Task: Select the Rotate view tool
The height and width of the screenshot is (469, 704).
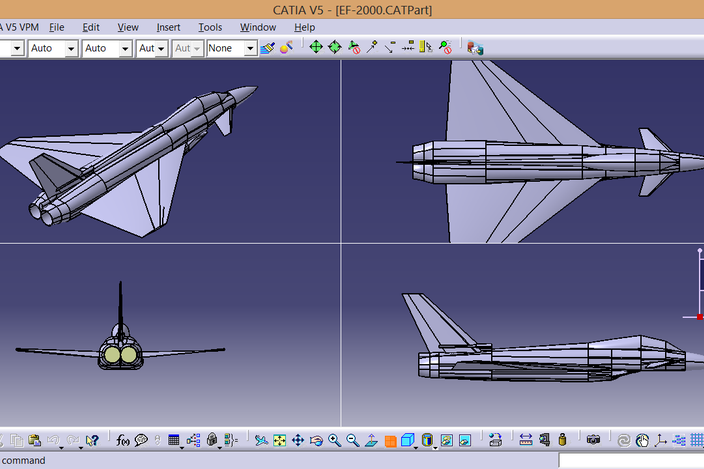Action: 316,441
